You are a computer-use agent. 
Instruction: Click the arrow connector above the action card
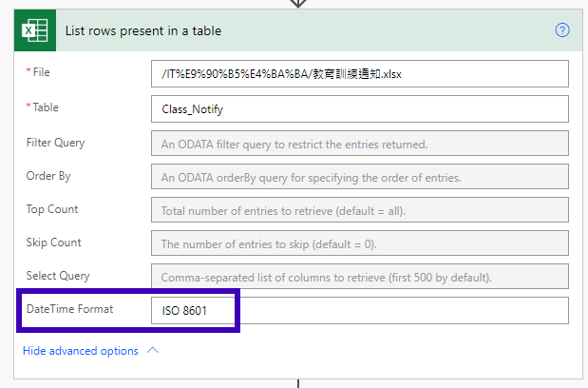click(x=298, y=4)
